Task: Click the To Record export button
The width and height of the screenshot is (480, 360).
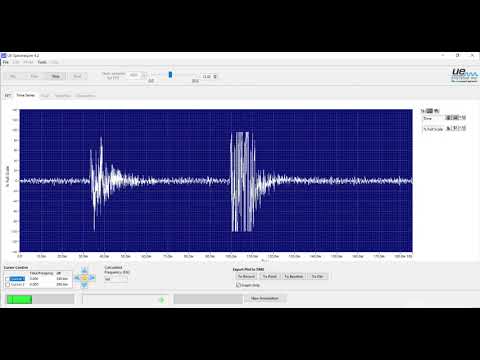Action: pos(246,276)
